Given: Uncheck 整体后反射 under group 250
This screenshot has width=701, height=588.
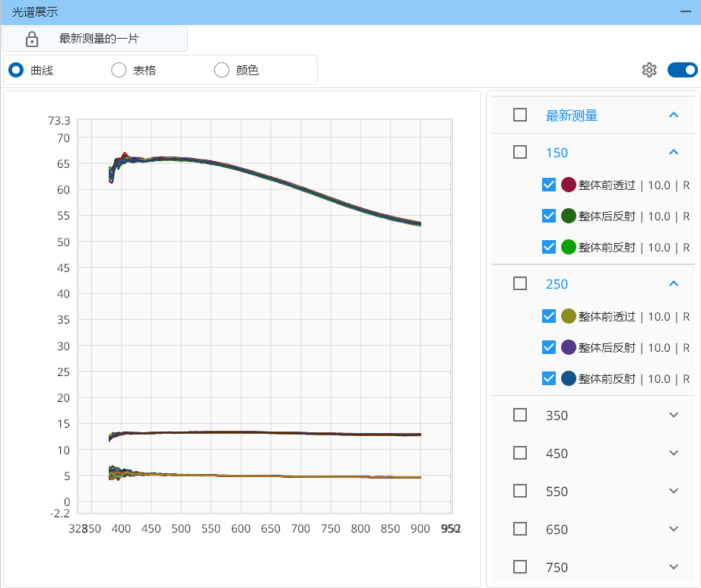Looking at the screenshot, I should point(549,347).
